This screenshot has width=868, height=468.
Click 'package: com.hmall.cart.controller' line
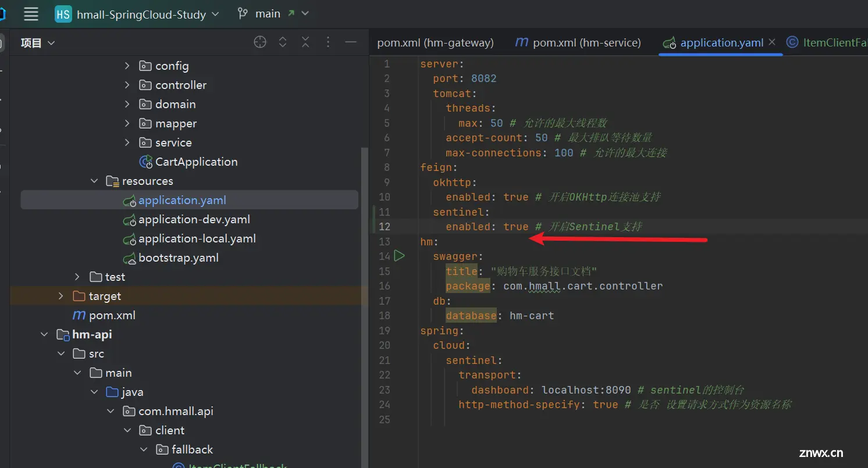pyautogui.click(x=554, y=286)
